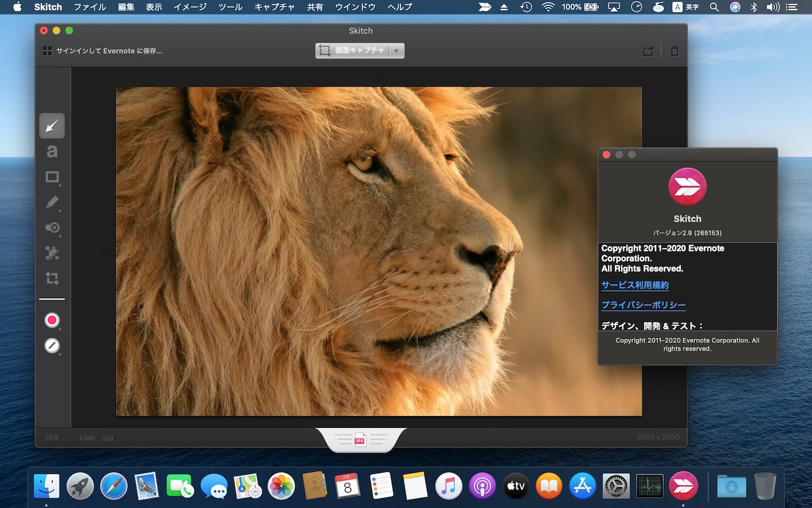The width and height of the screenshot is (812, 508).
Task: Open Activity Monitor from the Dock
Action: [x=650, y=486]
